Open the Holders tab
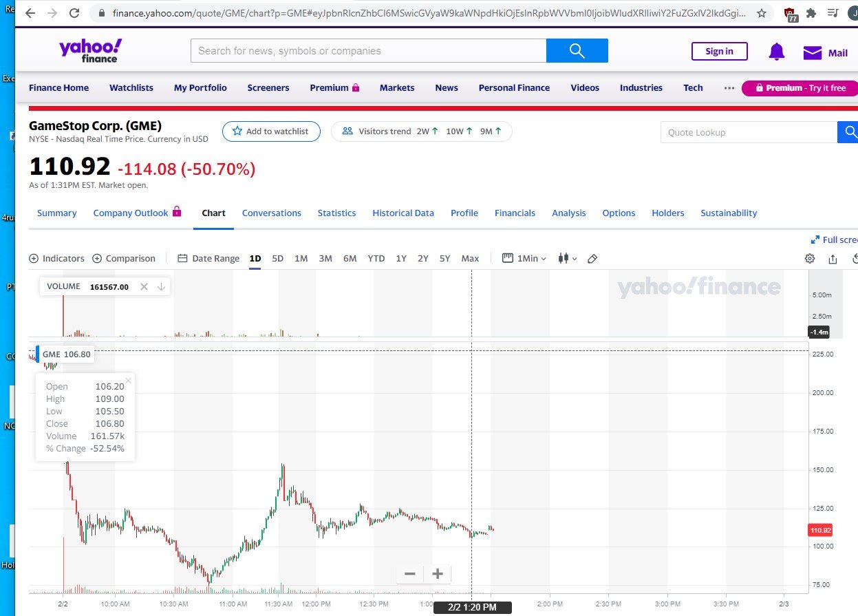858x616 pixels. pos(668,213)
